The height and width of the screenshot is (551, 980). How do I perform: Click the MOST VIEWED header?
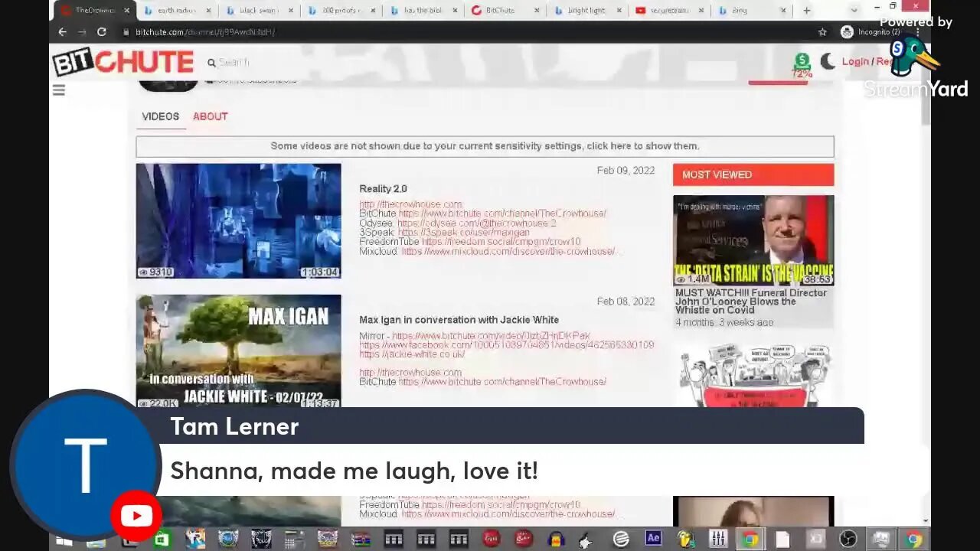click(753, 174)
